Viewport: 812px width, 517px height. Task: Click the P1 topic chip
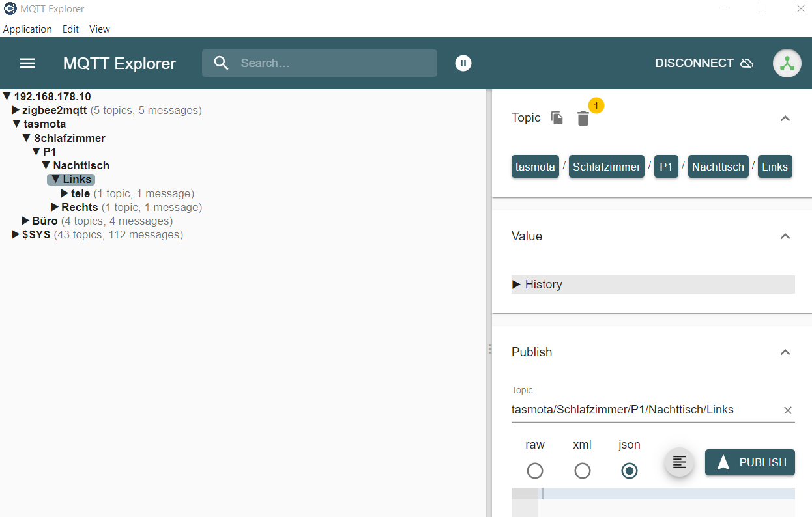tap(666, 167)
